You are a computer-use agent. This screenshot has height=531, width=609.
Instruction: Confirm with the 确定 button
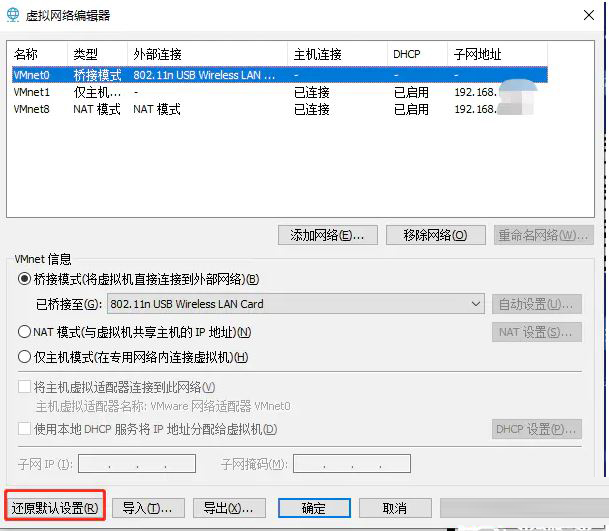point(314,508)
